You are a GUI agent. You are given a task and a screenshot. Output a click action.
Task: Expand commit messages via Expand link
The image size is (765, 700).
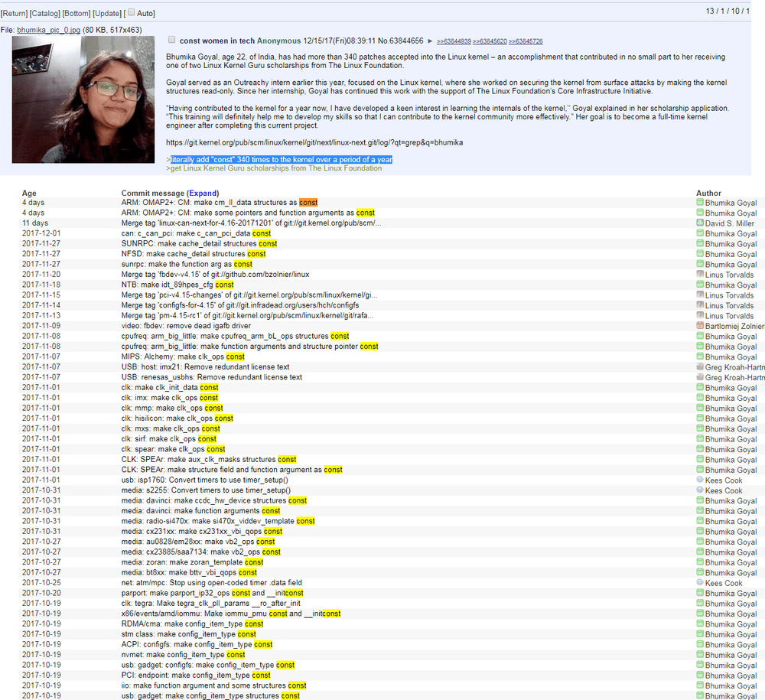(203, 194)
